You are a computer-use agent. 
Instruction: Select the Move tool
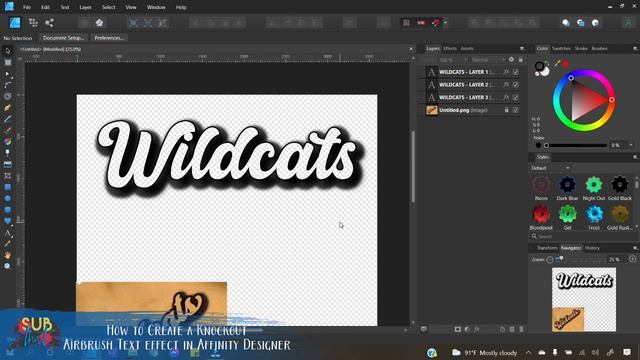point(8,51)
